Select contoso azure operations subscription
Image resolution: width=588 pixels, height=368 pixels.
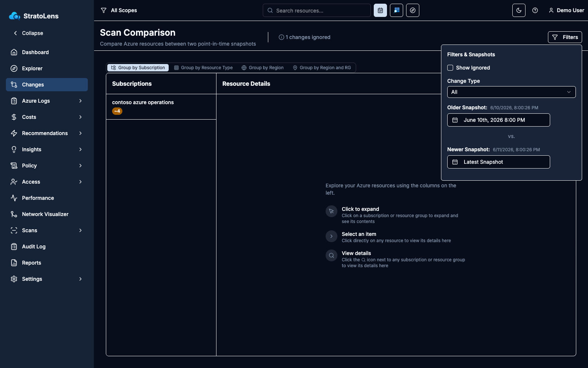[x=161, y=107]
